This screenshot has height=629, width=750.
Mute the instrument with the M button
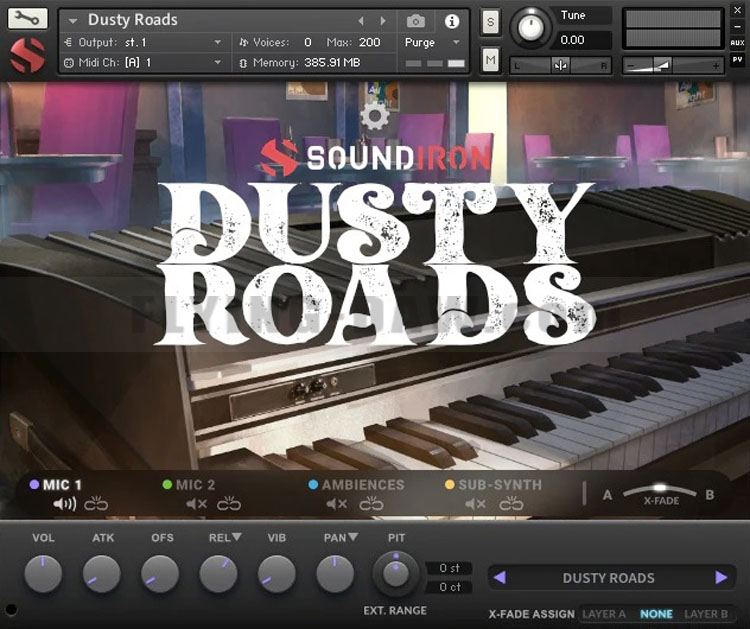[490, 60]
